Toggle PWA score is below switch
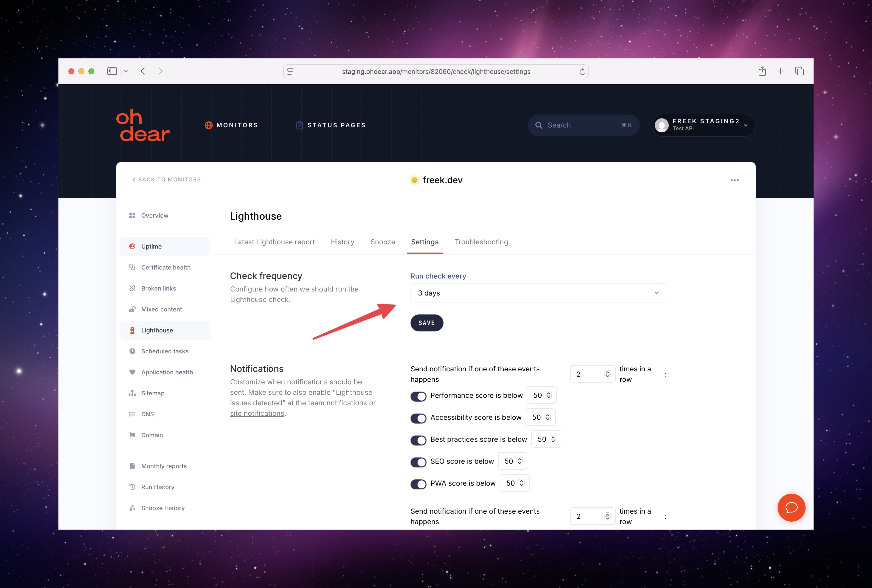The image size is (872, 588). [x=418, y=484]
